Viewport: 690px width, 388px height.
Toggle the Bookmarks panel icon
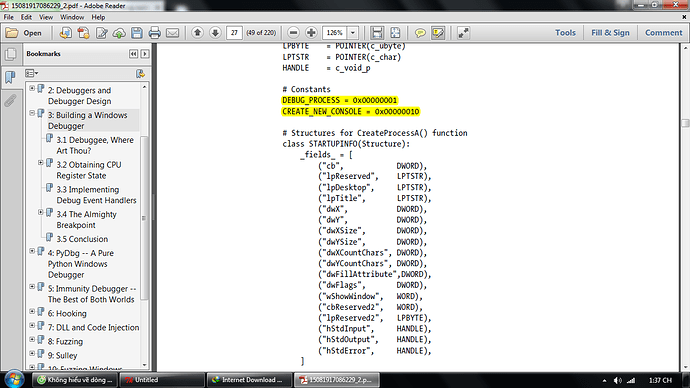(x=11, y=77)
